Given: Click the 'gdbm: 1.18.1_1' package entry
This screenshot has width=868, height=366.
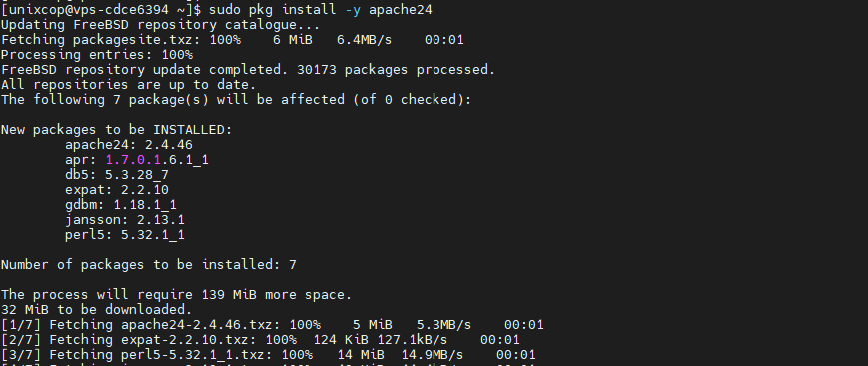Looking at the screenshot, I should [121, 205].
